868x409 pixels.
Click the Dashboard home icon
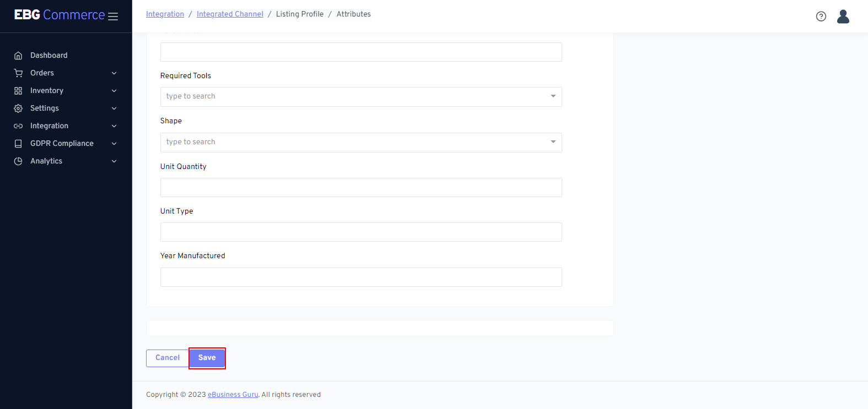[x=18, y=56]
